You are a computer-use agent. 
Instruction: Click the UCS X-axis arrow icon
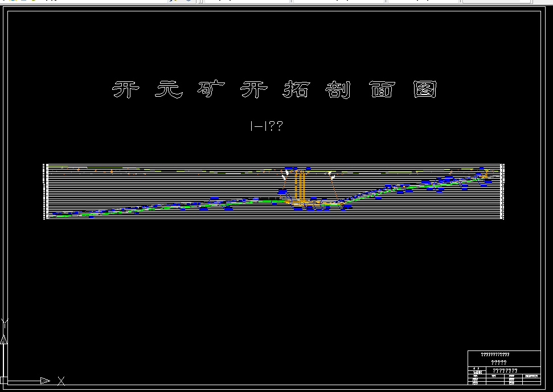pos(45,381)
